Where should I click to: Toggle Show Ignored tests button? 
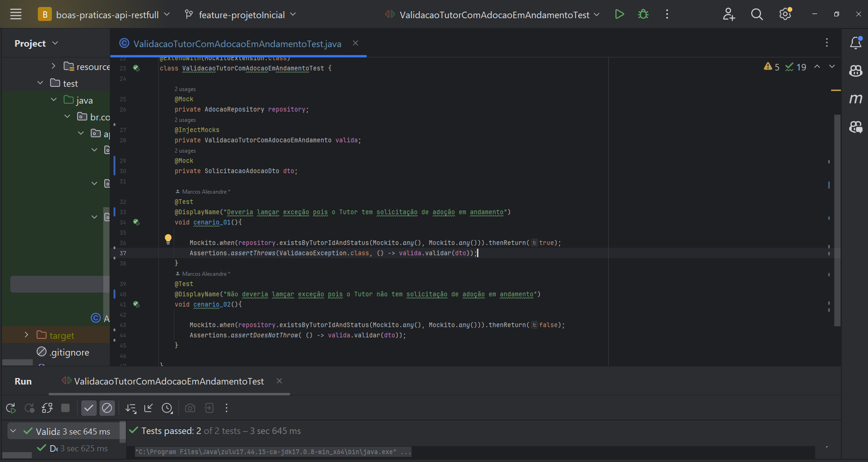point(107,408)
